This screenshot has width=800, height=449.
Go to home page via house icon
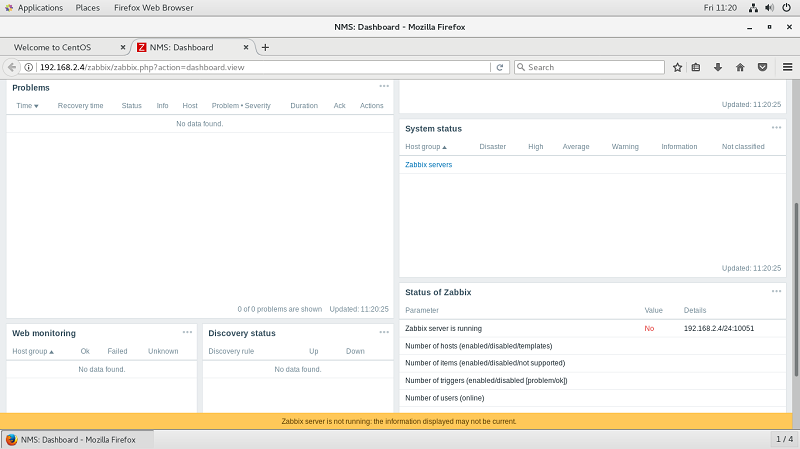point(740,67)
